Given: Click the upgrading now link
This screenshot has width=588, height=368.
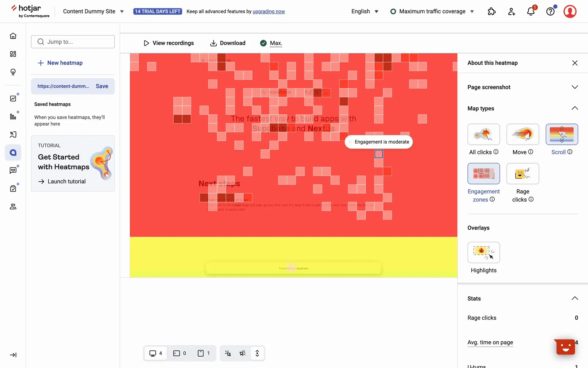Looking at the screenshot, I should click(x=269, y=11).
